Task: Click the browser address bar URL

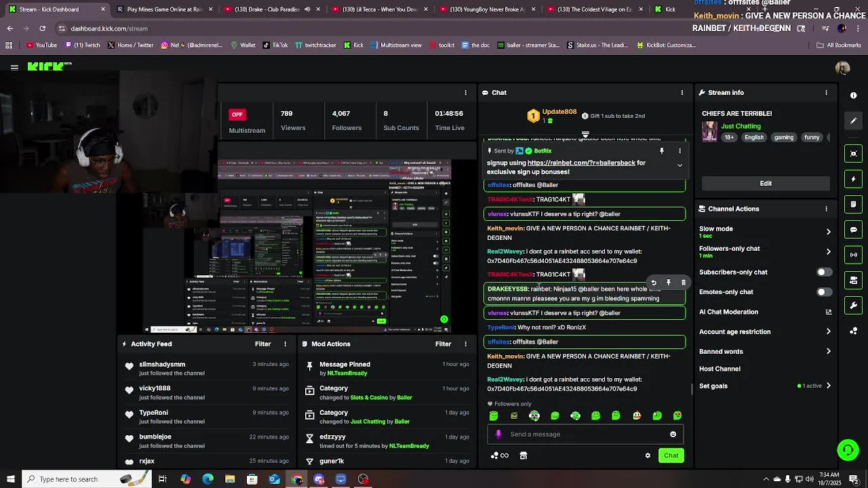Action: tap(109, 28)
